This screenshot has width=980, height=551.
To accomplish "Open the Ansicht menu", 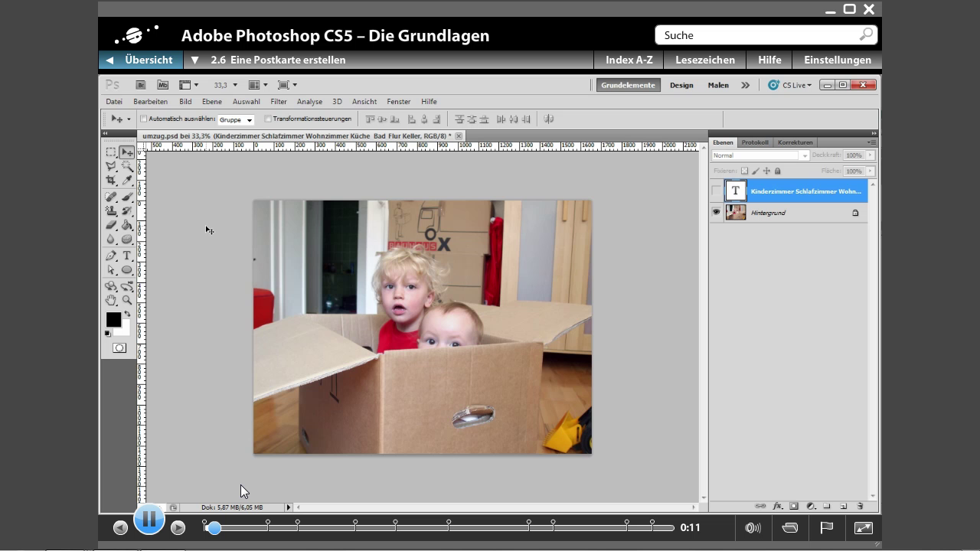I will pyautogui.click(x=364, y=101).
